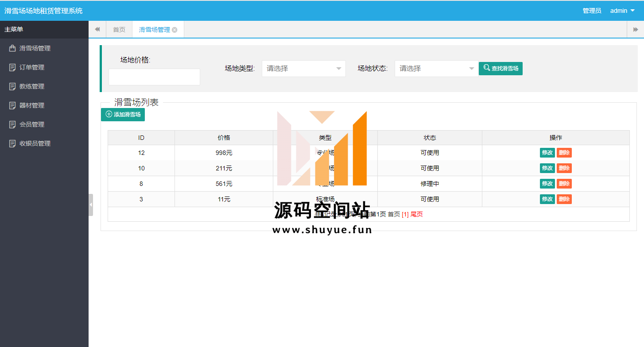This screenshot has height=347, width=644.
Task: Select the 滑雪场管理 tab in the tab bar
Action: coord(155,30)
